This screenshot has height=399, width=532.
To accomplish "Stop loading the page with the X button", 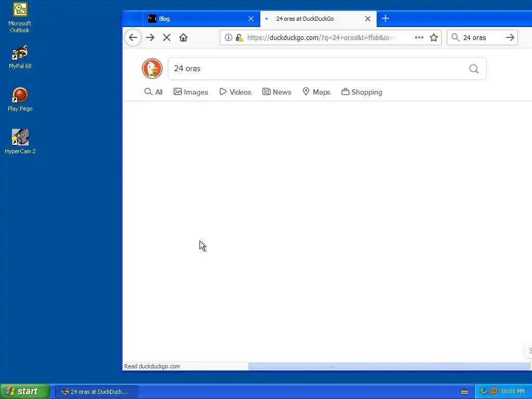I will point(167,37).
